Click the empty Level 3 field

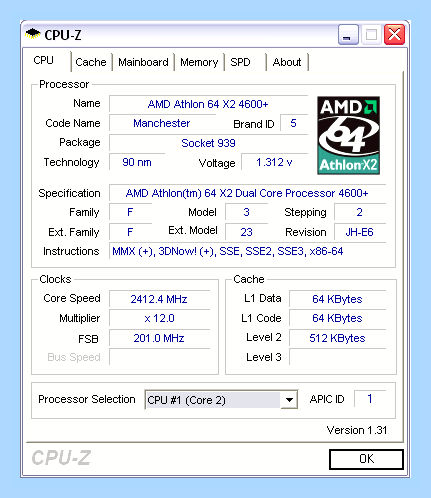pyautogui.click(x=337, y=357)
